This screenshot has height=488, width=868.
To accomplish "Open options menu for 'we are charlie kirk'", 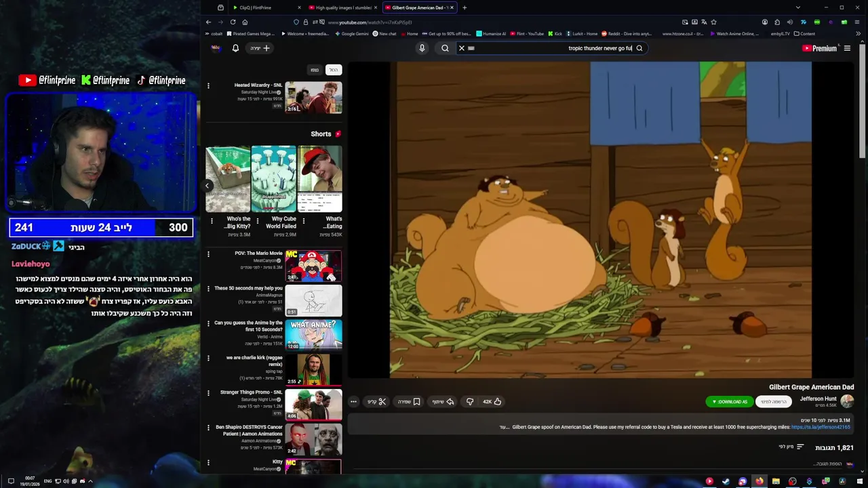I will click(208, 358).
